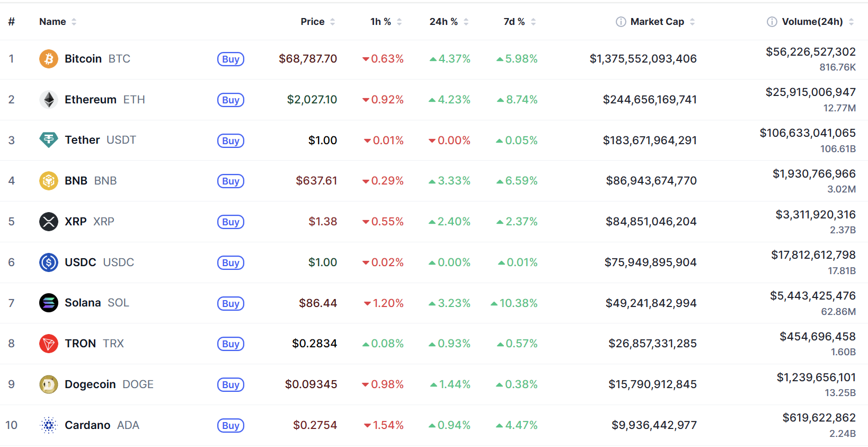
Task: Click Bitcoin 24h change 4.37%
Action: tap(450, 59)
